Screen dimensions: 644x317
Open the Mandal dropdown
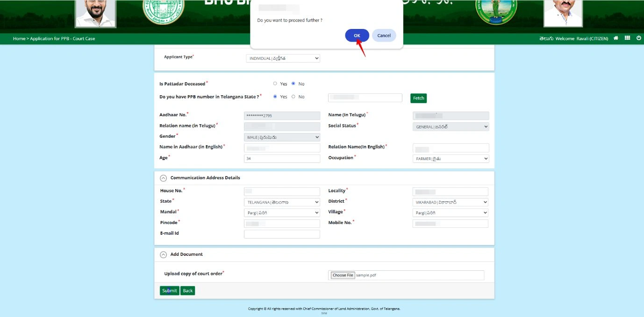(x=282, y=213)
